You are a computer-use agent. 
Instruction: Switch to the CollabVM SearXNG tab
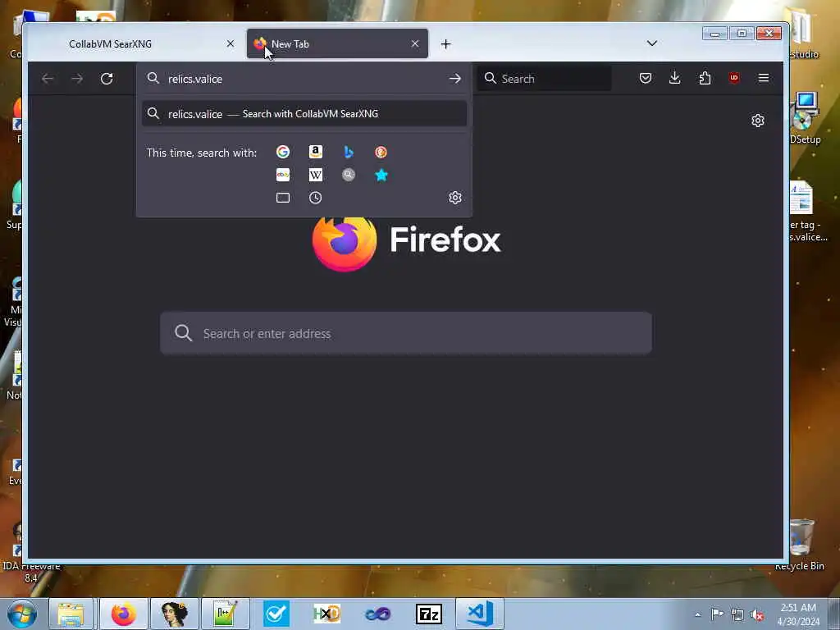tap(137, 44)
